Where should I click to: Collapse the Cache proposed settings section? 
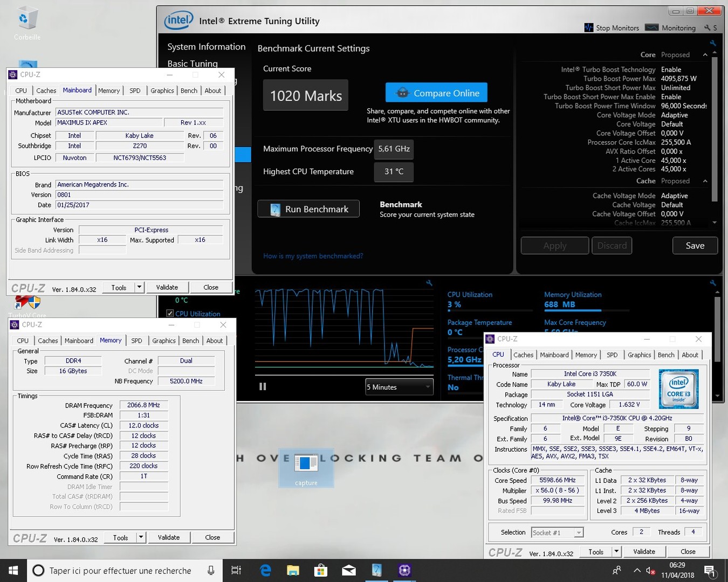coord(705,181)
